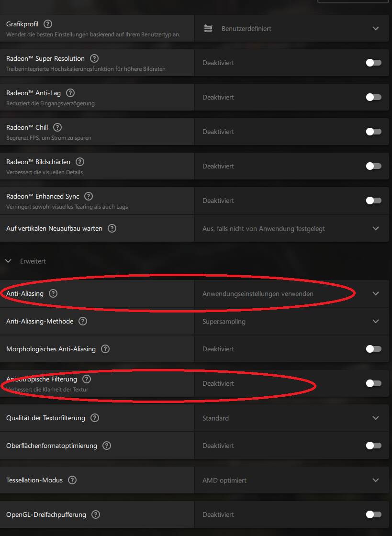Select the Supersampling method field
The image size is (392, 536).
[291, 321]
